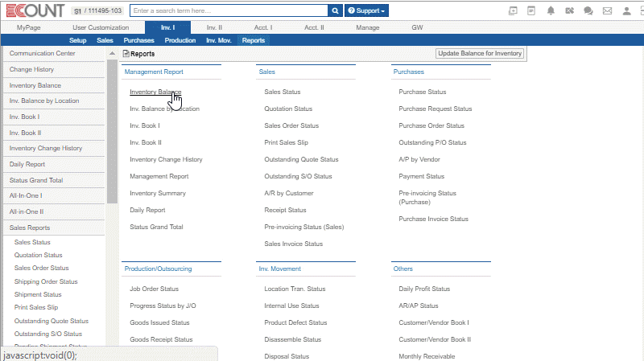Open Purchase Request Status report
The width and height of the screenshot is (644, 361).
(436, 109)
